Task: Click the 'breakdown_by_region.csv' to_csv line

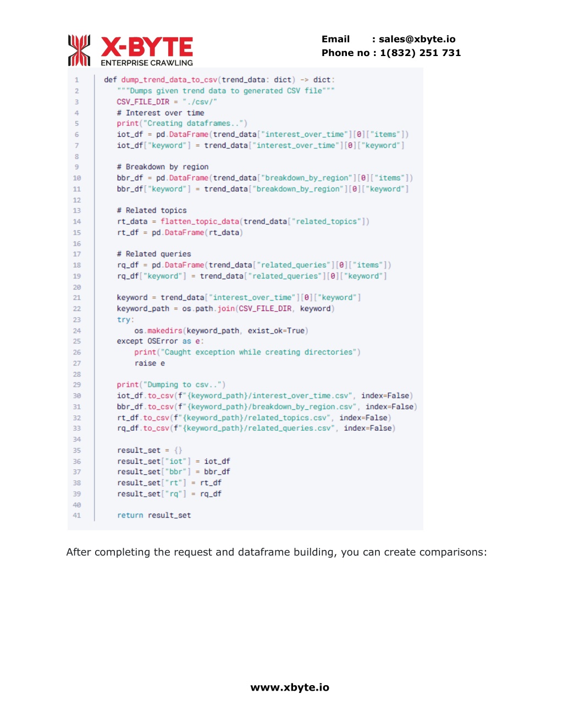Action: pos(267,407)
